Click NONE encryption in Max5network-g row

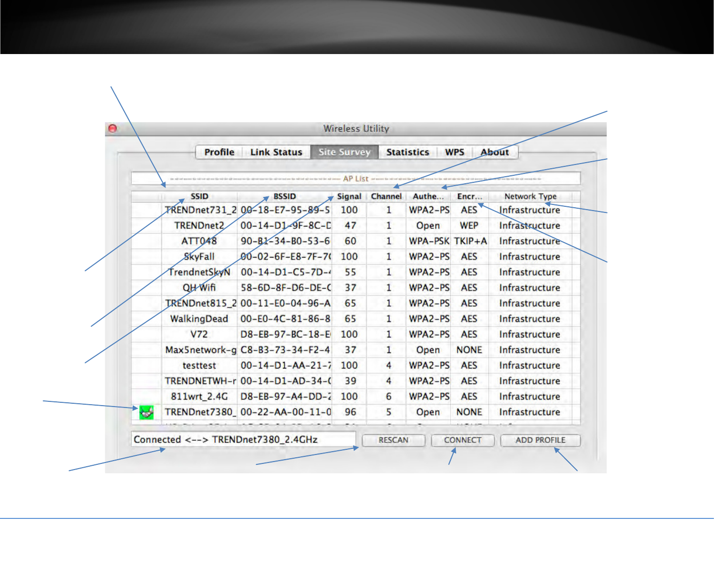469,350
